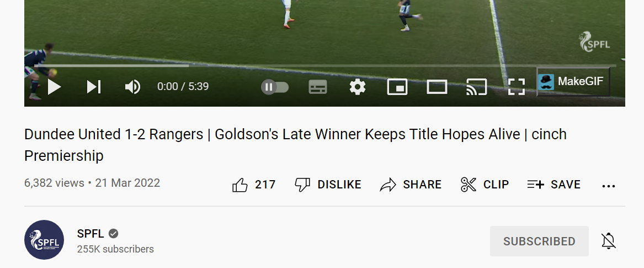Like the video with thumbs up
This screenshot has height=268, width=644.
[x=254, y=185]
